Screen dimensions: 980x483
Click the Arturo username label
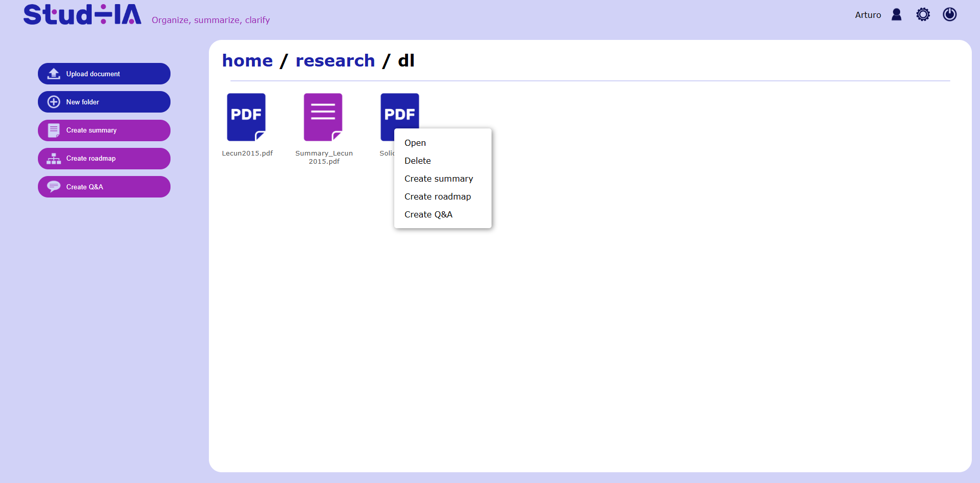868,15
